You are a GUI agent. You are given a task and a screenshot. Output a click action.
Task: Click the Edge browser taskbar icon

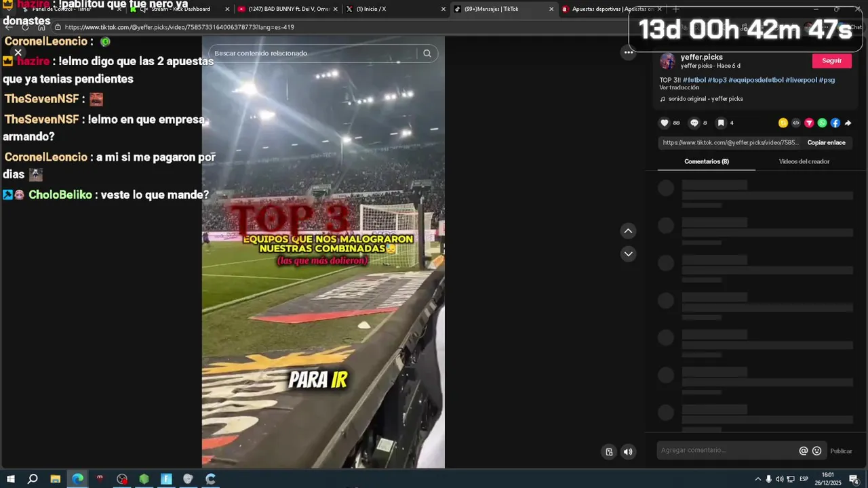tap(78, 479)
